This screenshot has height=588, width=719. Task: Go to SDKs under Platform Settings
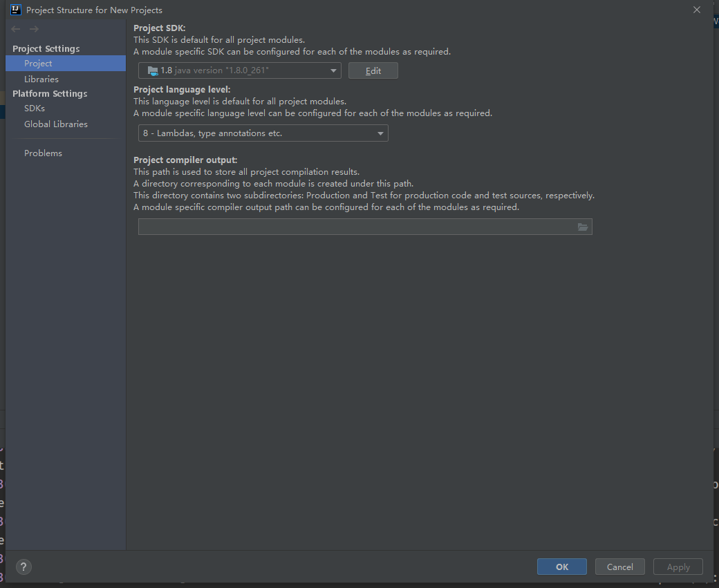tap(35, 108)
